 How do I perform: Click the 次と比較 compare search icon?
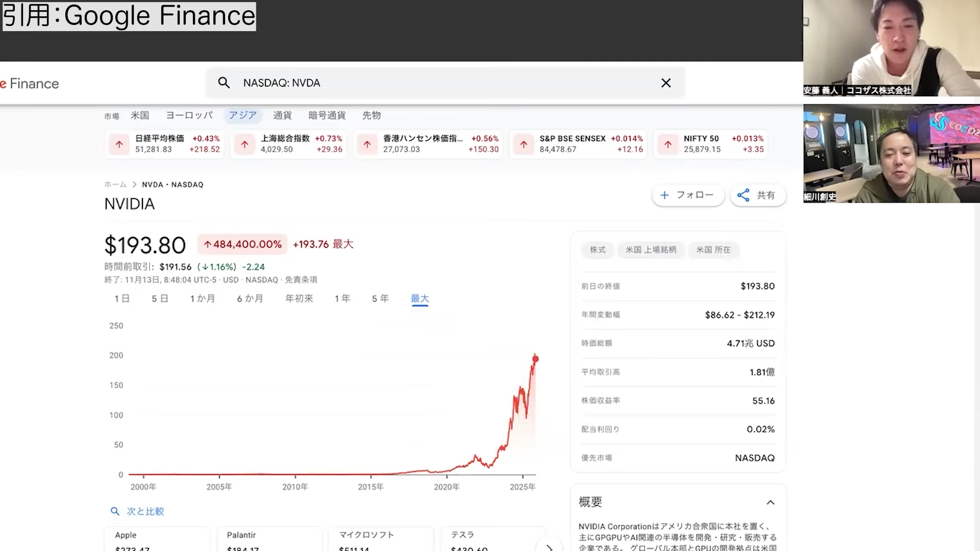[x=115, y=511]
